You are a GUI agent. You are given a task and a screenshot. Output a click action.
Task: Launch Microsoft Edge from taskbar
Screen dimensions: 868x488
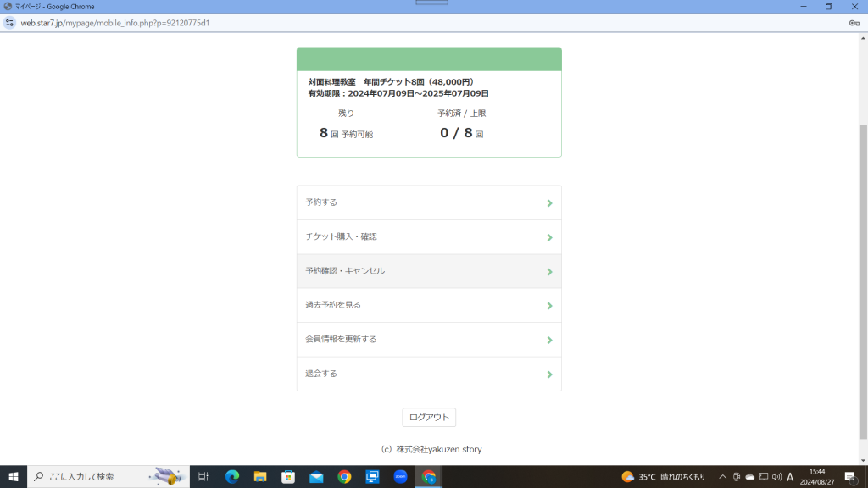pyautogui.click(x=232, y=476)
